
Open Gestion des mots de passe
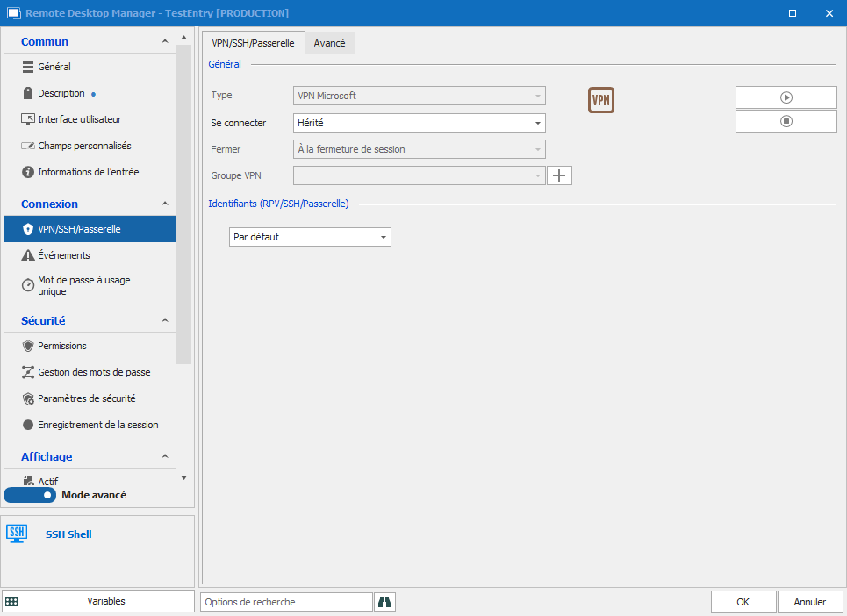(x=93, y=372)
